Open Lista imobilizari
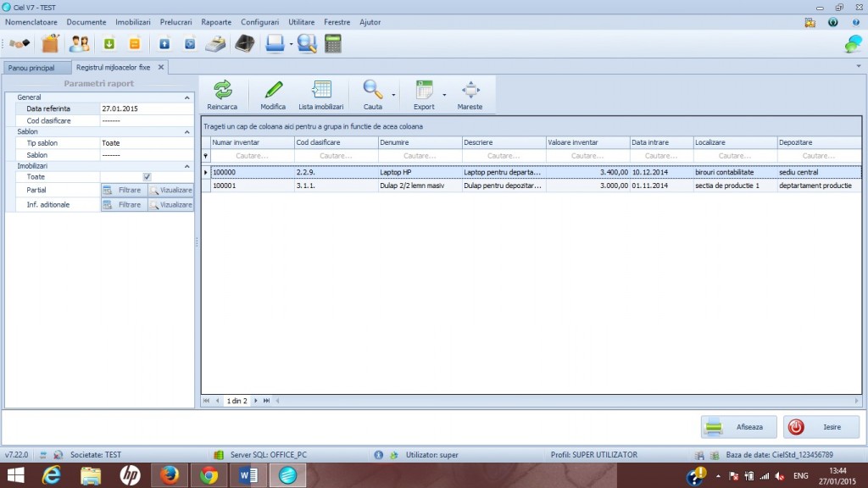This screenshot has height=488, width=868. pos(321,95)
